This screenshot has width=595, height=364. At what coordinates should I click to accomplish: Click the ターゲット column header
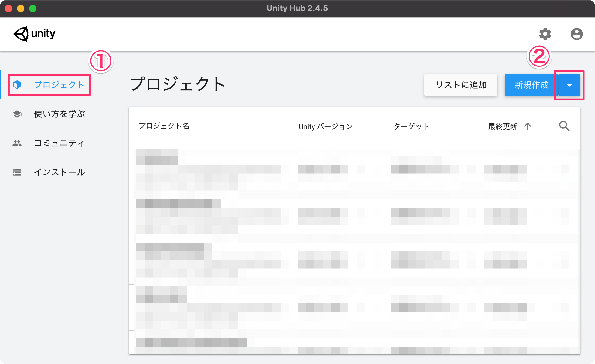coord(411,126)
